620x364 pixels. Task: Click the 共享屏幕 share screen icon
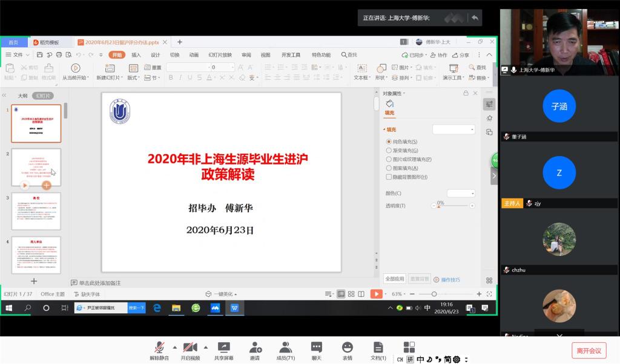(x=223, y=347)
